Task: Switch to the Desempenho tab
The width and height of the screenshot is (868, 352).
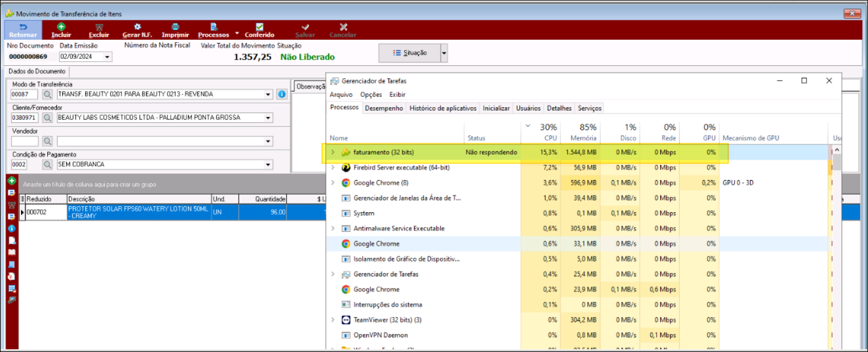Action: point(384,108)
